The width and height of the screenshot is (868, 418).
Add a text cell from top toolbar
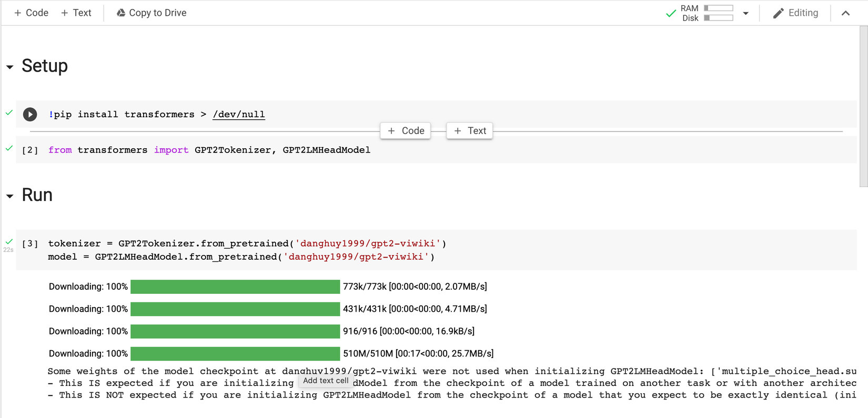coord(76,13)
